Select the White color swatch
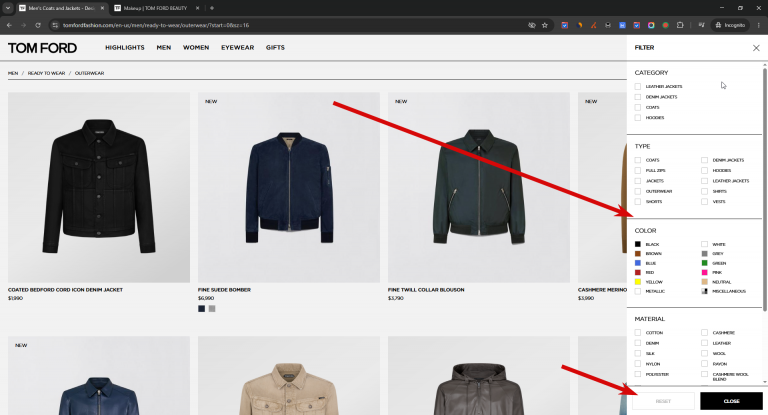 click(704, 244)
